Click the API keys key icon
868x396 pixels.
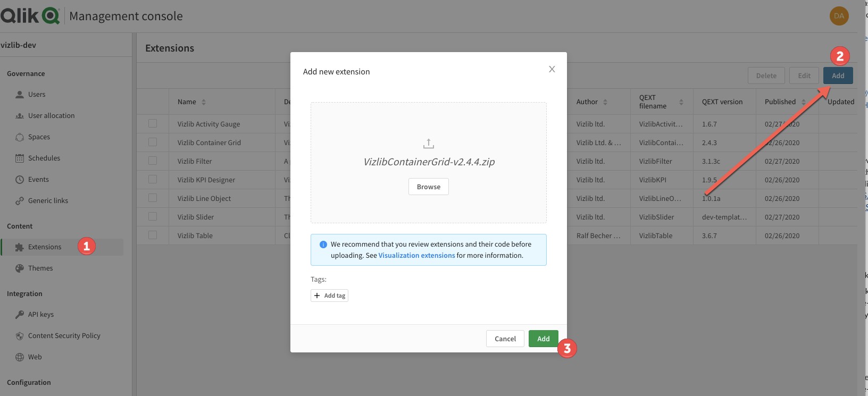point(20,315)
